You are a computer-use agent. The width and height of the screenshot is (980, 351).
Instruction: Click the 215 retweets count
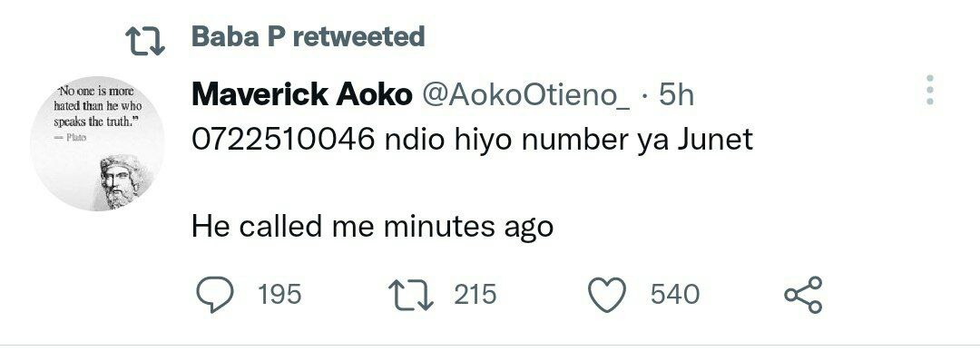tap(475, 294)
